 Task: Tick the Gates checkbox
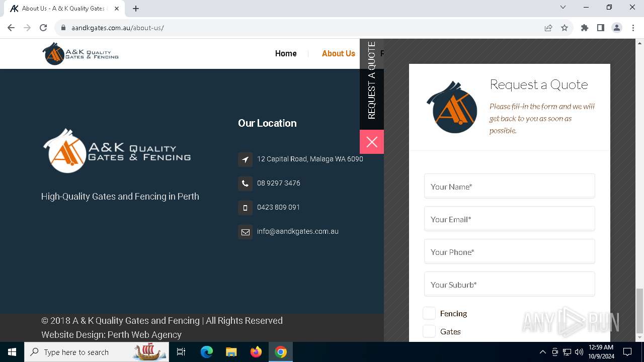[429, 331]
